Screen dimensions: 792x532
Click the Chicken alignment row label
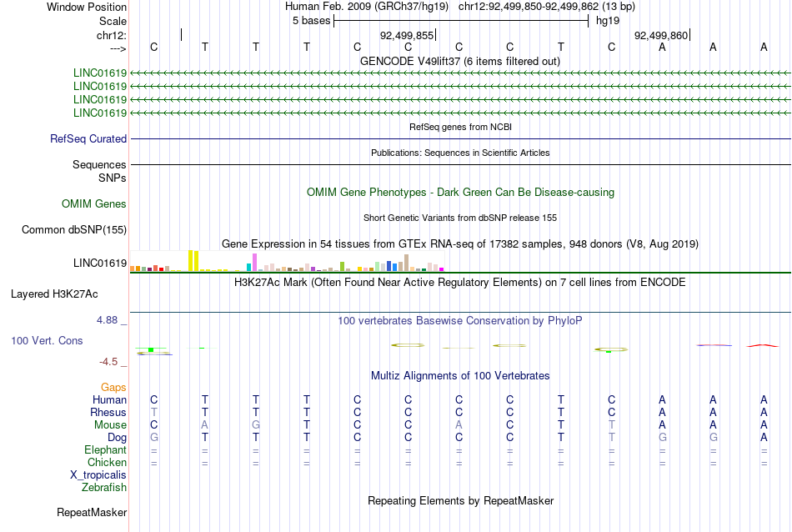click(x=107, y=462)
